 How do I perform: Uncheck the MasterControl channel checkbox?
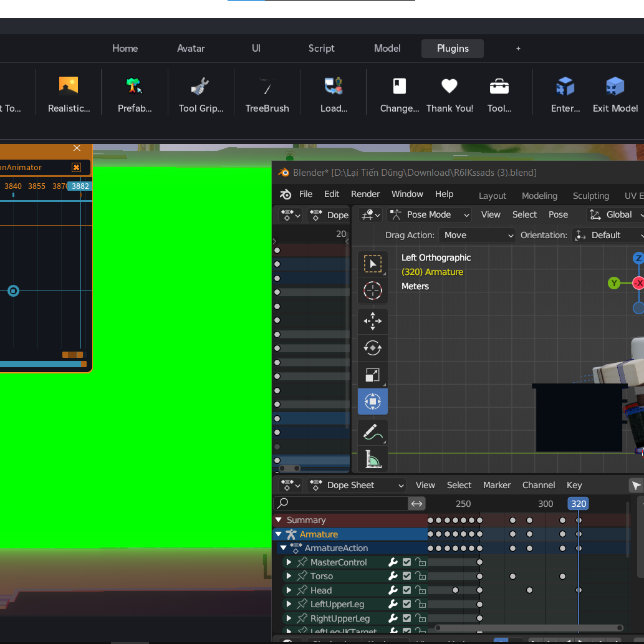click(406, 562)
